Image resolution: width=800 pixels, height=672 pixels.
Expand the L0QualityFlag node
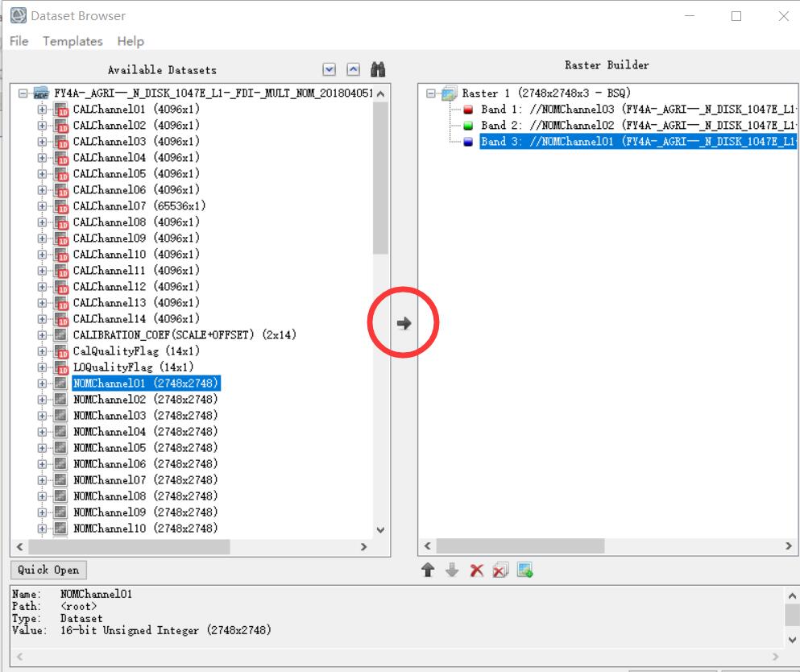click(x=42, y=367)
